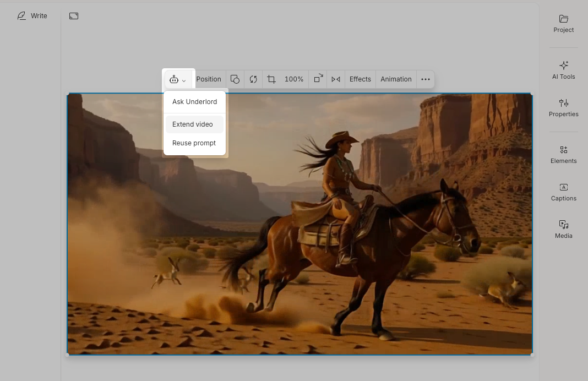This screenshot has height=381, width=588.
Task: Open the 100% zoom control
Action: [294, 79]
